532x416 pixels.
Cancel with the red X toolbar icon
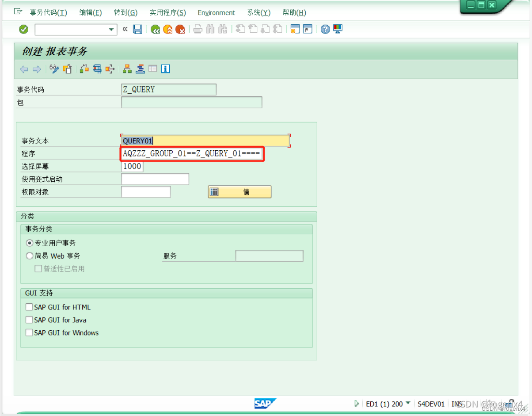point(180,29)
